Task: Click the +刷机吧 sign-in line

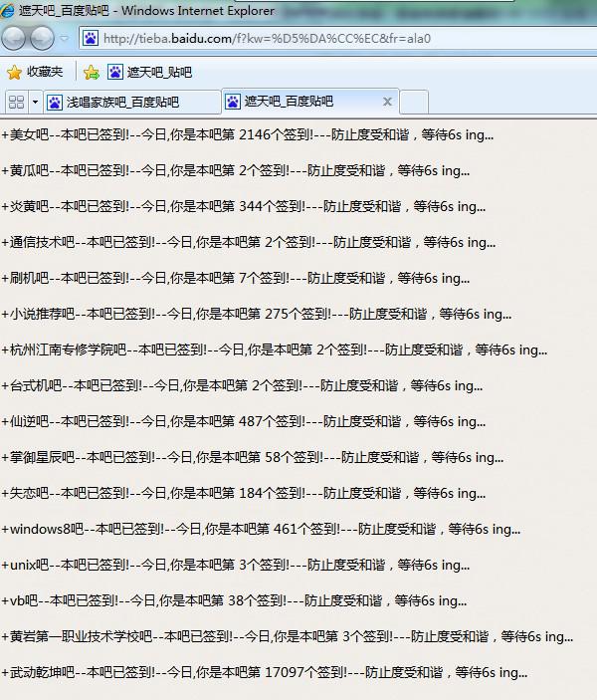Action: (x=235, y=278)
